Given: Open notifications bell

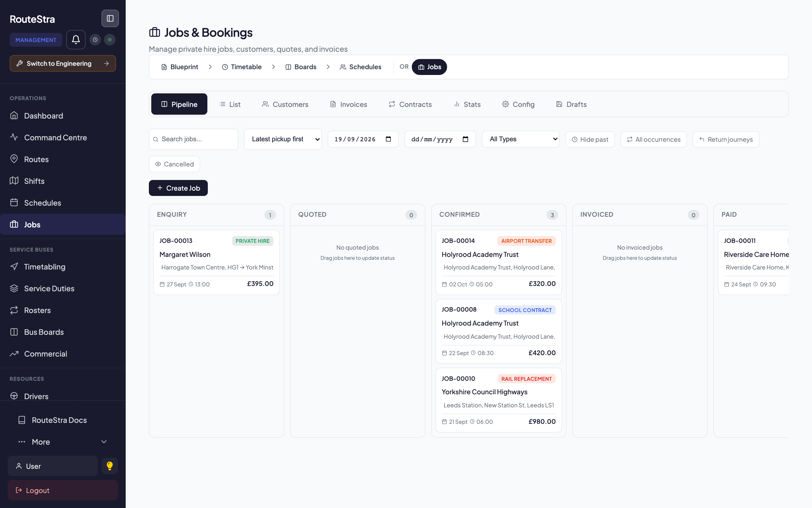Looking at the screenshot, I should pyautogui.click(x=76, y=40).
